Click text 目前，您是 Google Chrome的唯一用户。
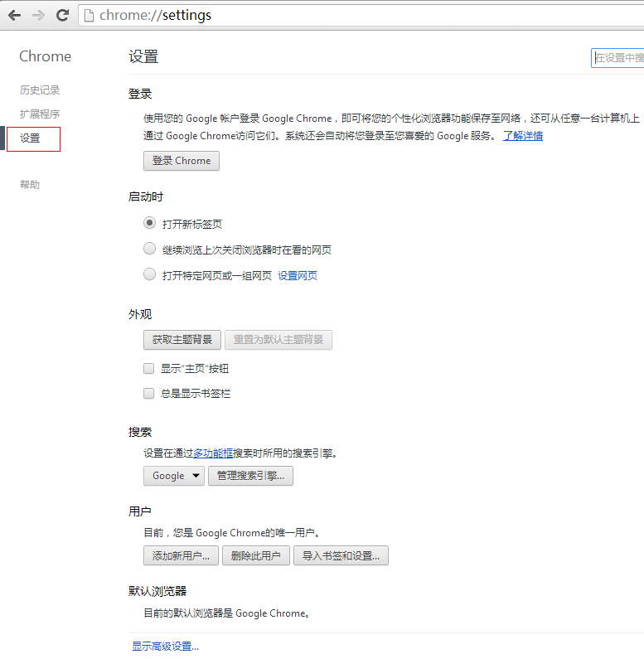 pos(232,533)
